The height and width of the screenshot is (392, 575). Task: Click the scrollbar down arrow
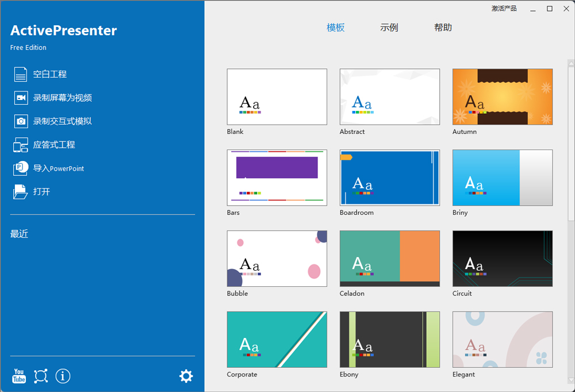point(571,381)
